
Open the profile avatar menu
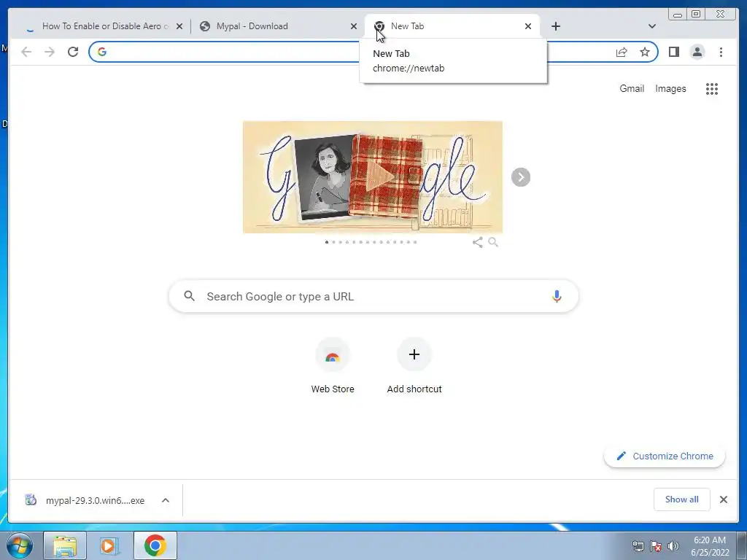[x=697, y=52]
